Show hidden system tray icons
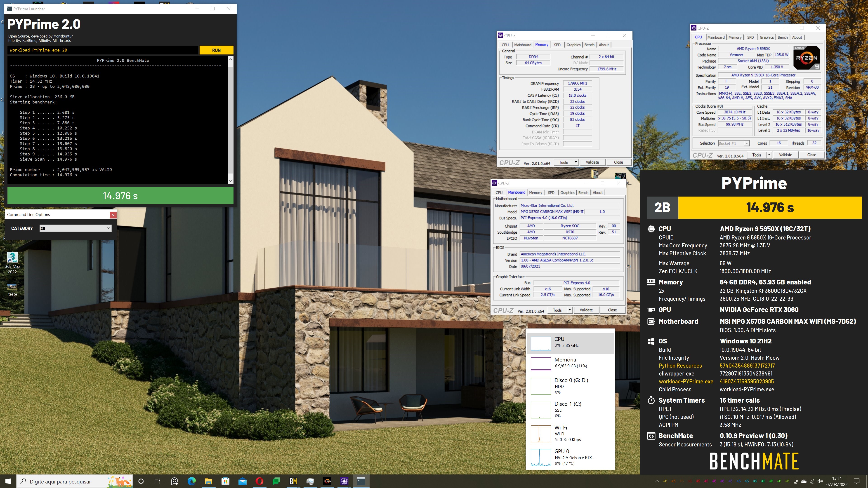This screenshot has width=868, height=488. click(657, 481)
